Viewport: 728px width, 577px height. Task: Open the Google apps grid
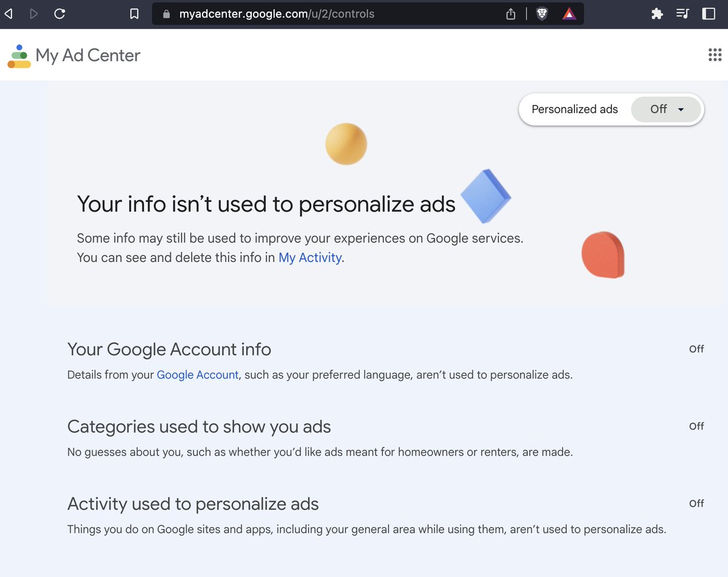pyautogui.click(x=715, y=55)
